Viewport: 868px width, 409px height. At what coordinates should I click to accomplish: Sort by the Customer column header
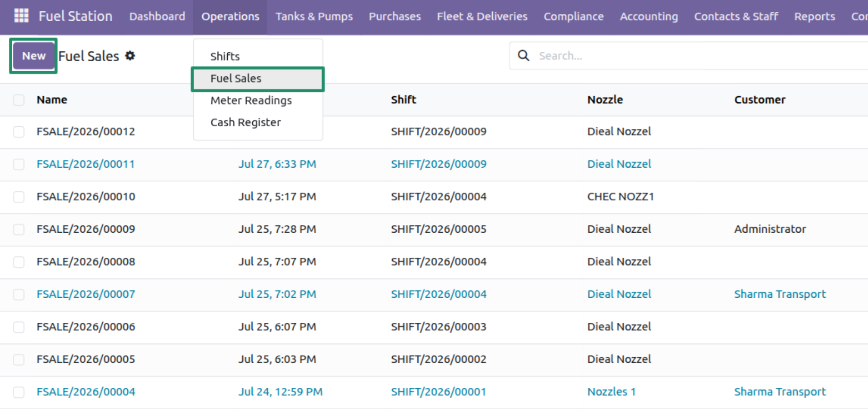[760, 100]
